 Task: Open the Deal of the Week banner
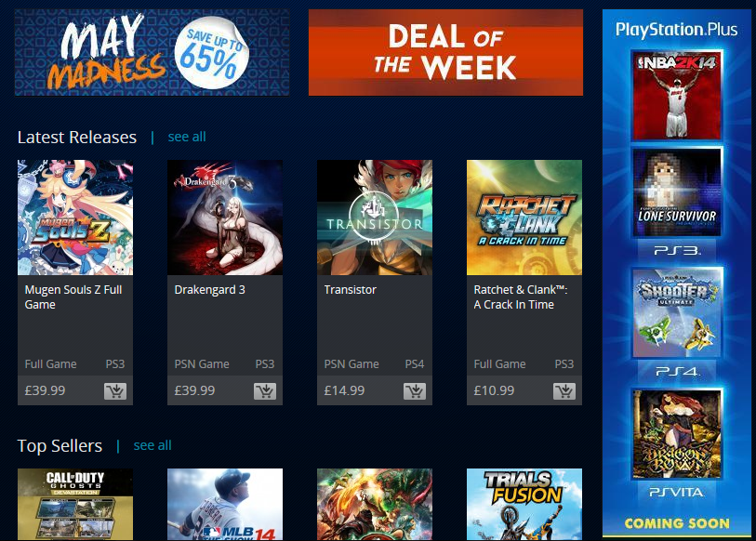click(445, 53)
